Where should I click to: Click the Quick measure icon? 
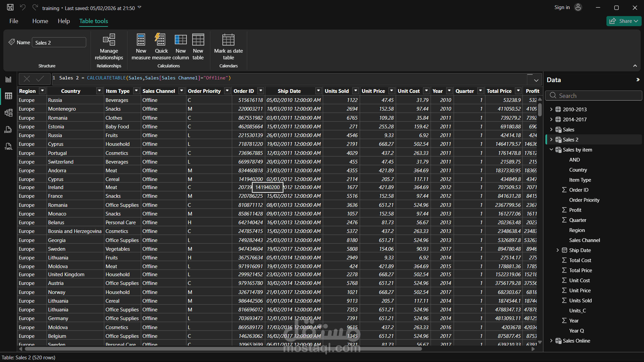(x=161, y=40)
